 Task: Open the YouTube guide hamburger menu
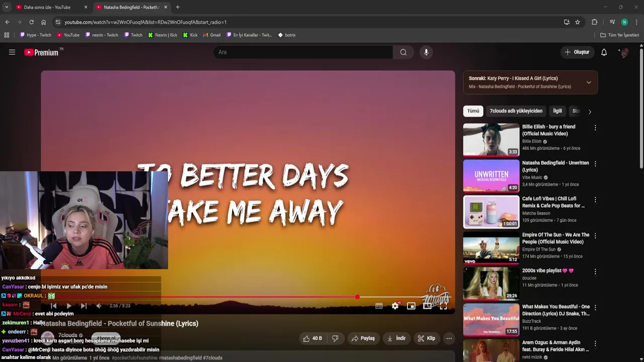tap(12, 52)
